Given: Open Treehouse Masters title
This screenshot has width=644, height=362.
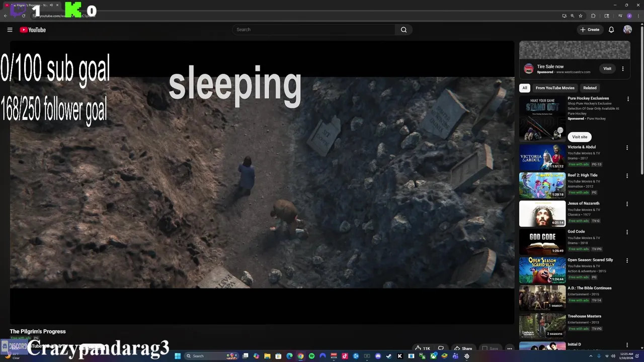Looking at the screenshot, I should pyautogui.click(x=585, y=316).
